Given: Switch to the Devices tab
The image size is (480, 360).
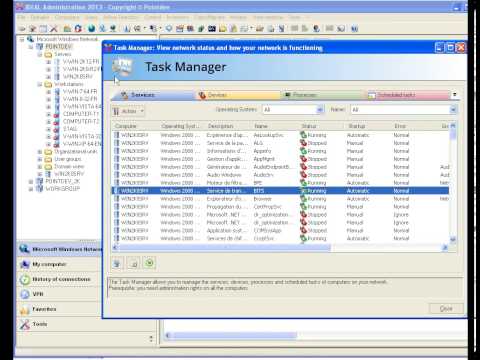Looking at the screenshot, I should [238, 95].
